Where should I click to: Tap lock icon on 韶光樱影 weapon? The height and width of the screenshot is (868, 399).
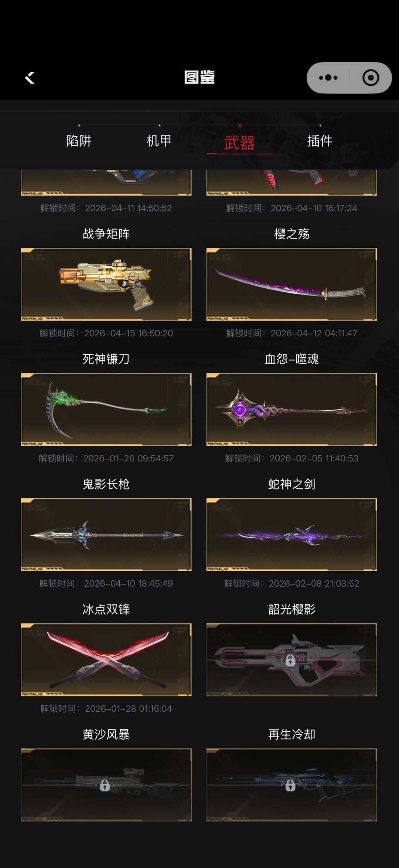point(290,660)
